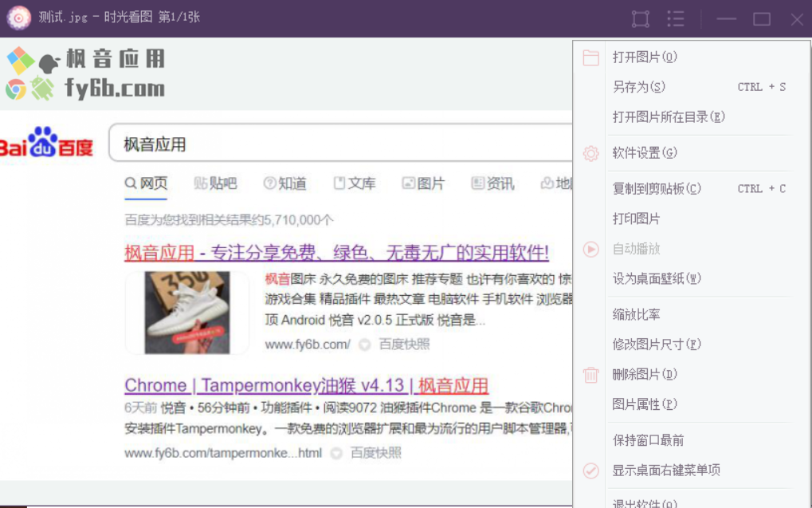
Task: Select 修改图片尺寸(F) menu entry
Action: point(657,345)
